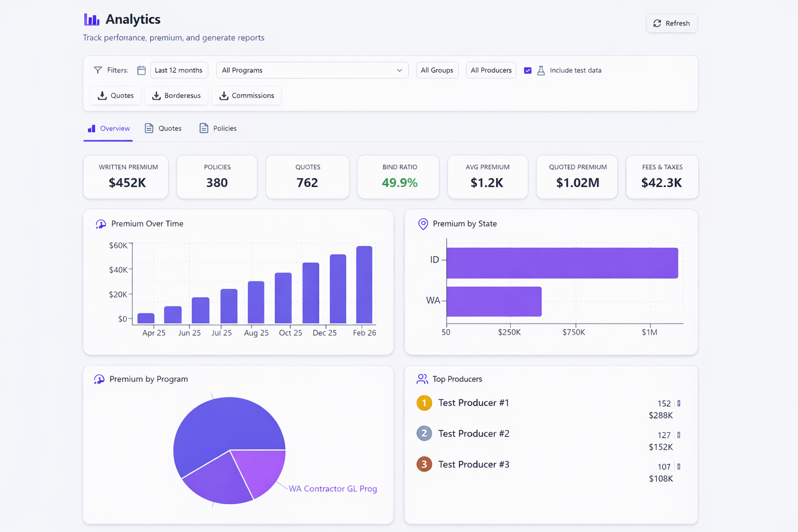Viewport: 798px width, 532px height.
Task: Click the download icon on Quotes export button
Action: tap(102, 96)
